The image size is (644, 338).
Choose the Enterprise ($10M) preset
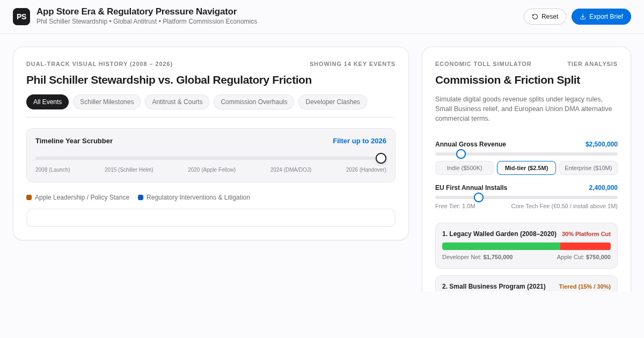[588, 168]
